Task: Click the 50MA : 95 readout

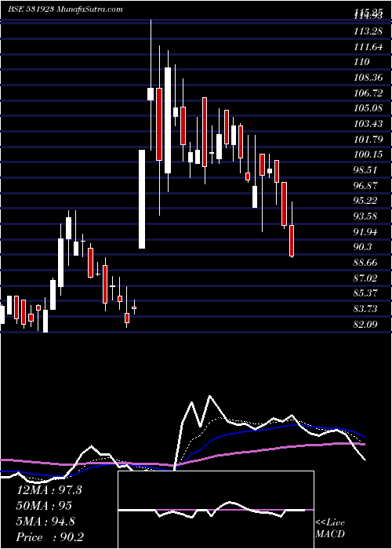Action: 44,506
